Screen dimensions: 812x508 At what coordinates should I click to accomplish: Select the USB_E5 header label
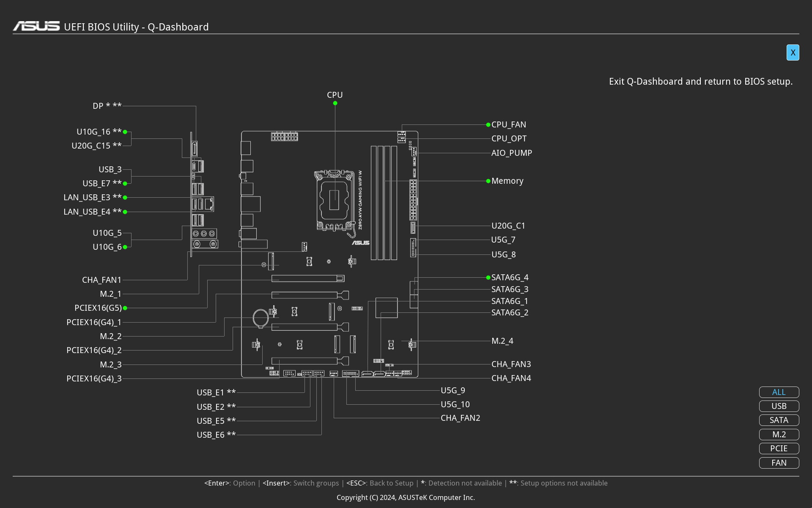tap(216, 421)
